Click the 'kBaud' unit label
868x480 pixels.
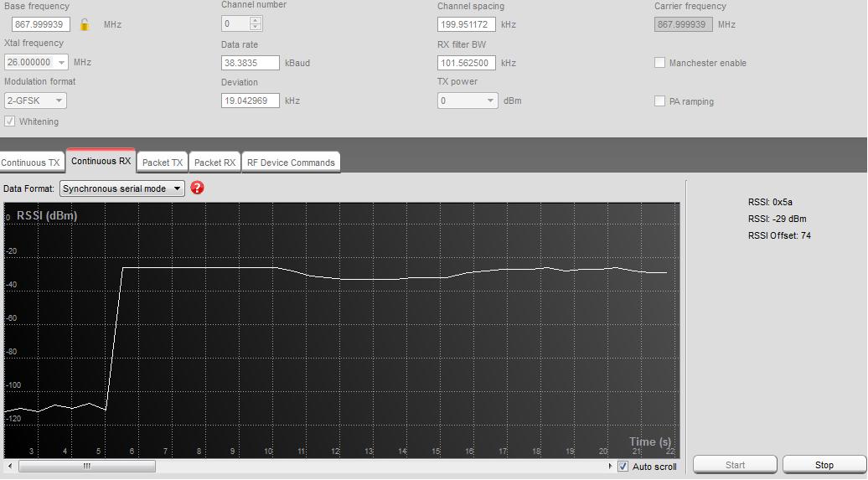click(297, 63)
